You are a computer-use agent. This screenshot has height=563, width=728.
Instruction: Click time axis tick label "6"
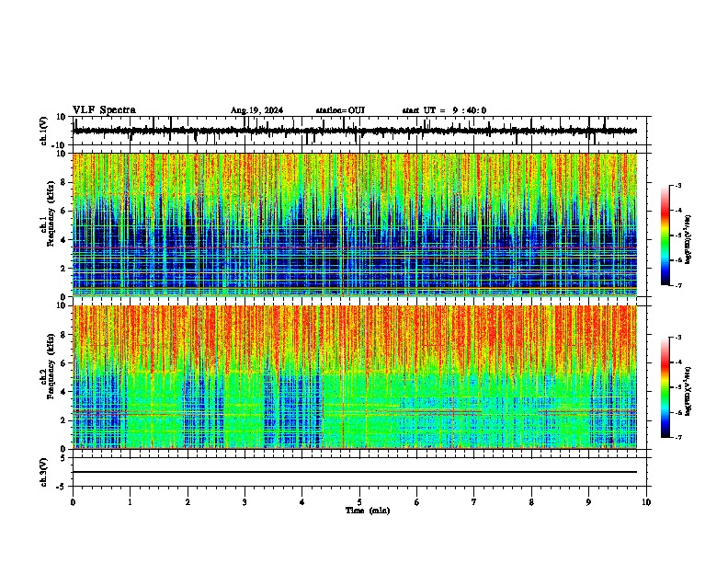point(416,502)
